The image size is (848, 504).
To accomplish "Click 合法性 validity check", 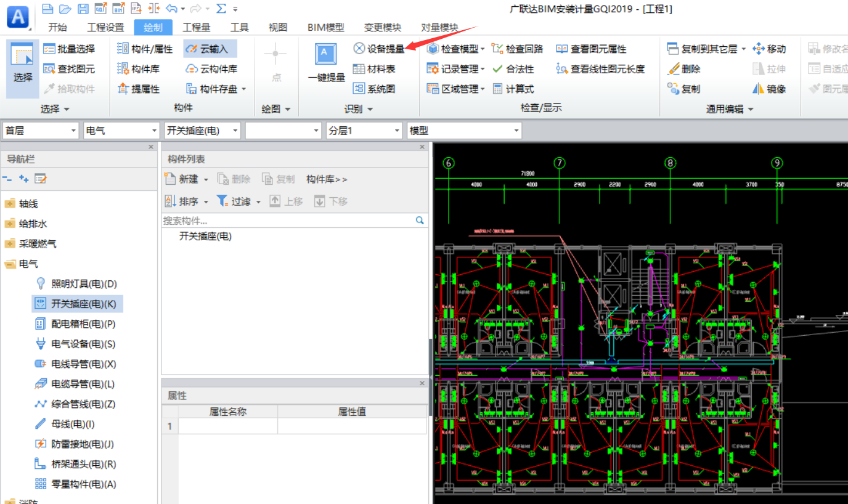I will pyautogui.click(x=513, y=69).
